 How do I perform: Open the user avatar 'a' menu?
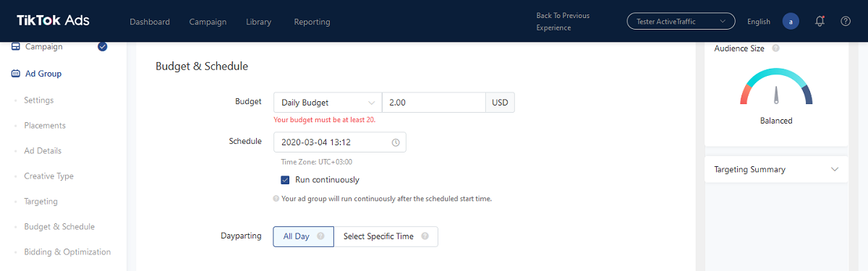point(791,22)
